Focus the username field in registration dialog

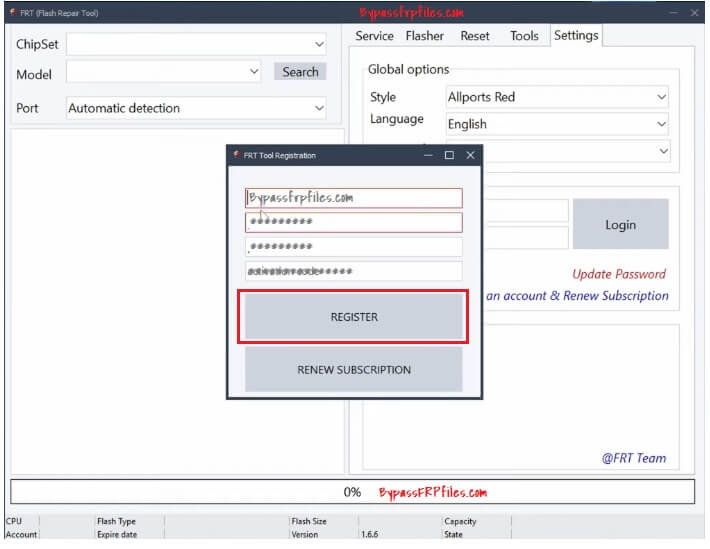tap(354, 198)
